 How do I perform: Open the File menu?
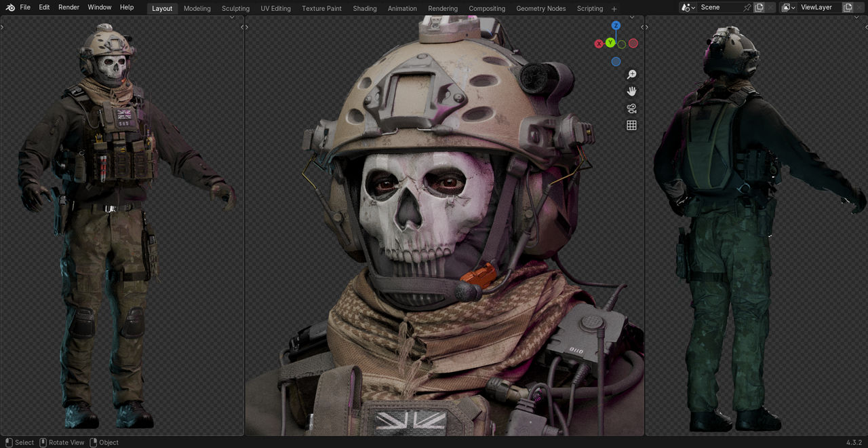point(25,7)
